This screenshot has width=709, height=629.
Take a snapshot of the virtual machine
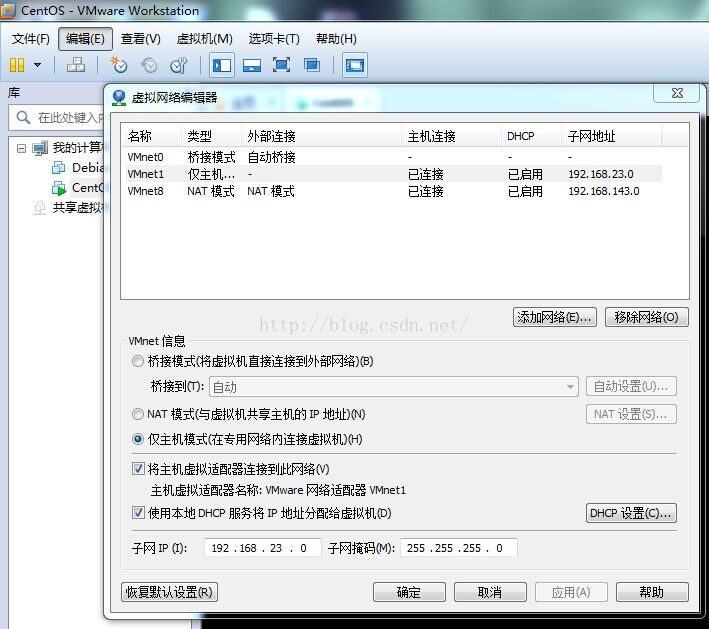119,65
